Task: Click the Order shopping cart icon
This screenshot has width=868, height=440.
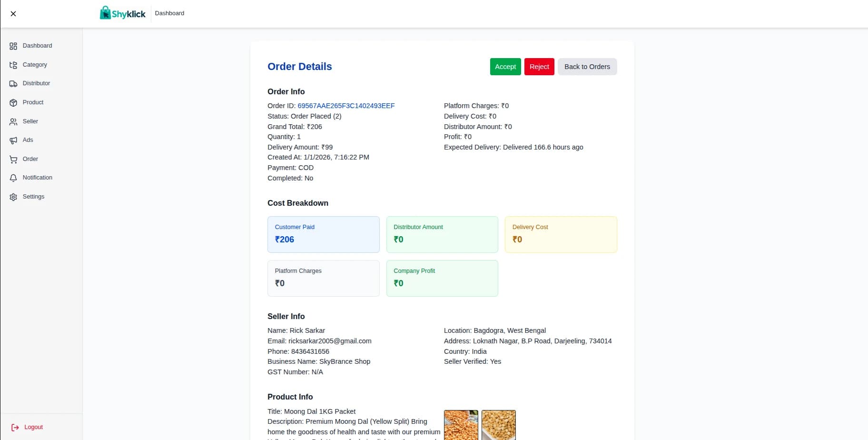Action: point(13,159)
